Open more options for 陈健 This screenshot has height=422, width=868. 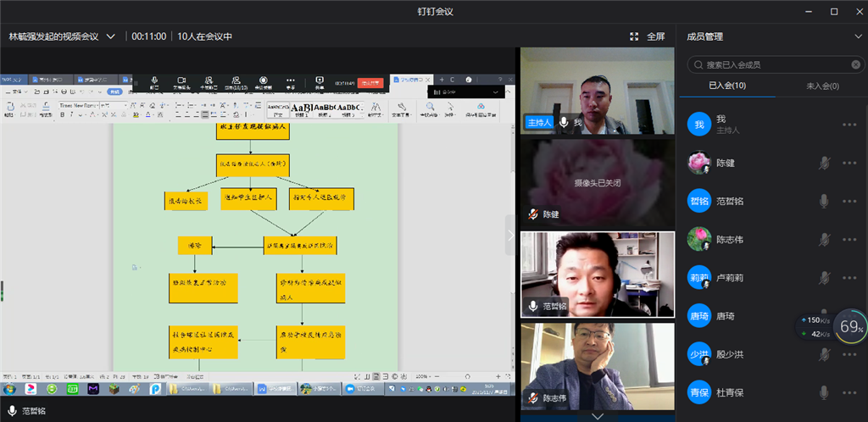849,163
